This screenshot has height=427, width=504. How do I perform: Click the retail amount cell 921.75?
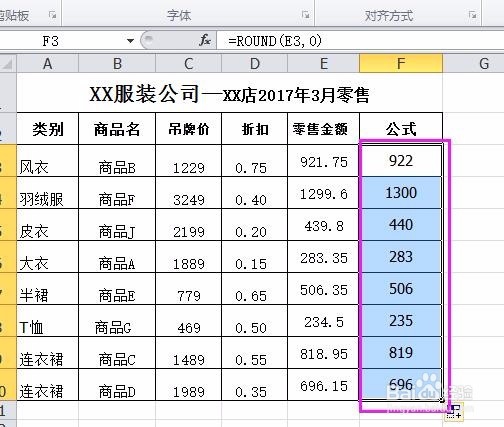(x=324, y=161)
